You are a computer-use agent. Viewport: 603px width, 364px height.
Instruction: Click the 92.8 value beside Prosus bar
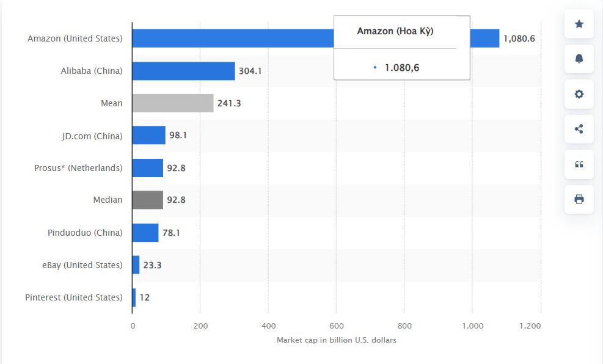pos(176,168)
